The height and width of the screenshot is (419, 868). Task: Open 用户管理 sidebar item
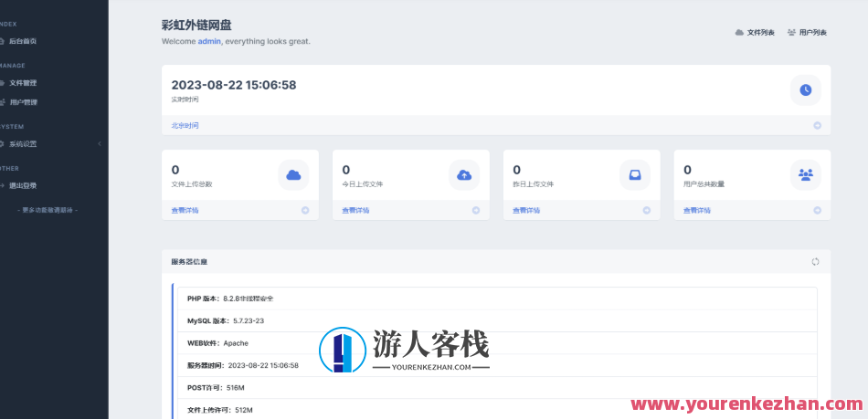point(23,102)
